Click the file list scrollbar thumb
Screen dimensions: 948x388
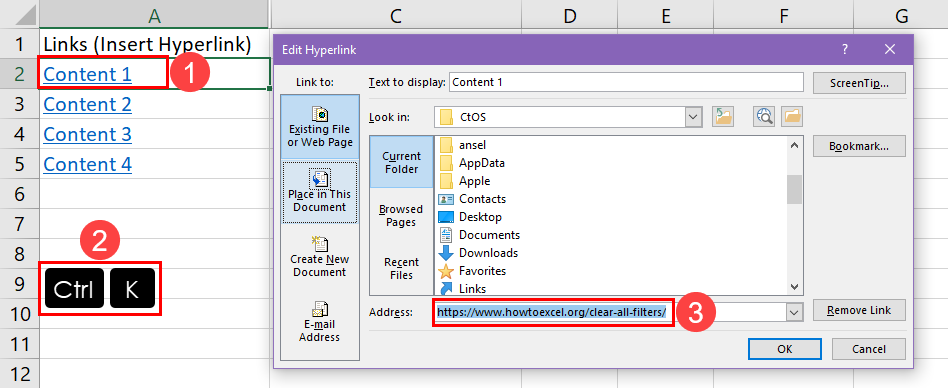(x=794, y=189)
